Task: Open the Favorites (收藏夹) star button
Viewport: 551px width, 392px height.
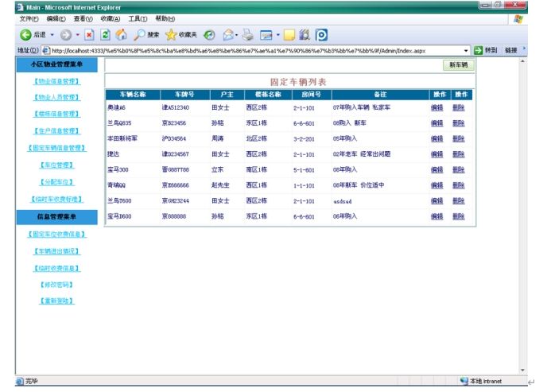Action: click(x=181, y=35)
